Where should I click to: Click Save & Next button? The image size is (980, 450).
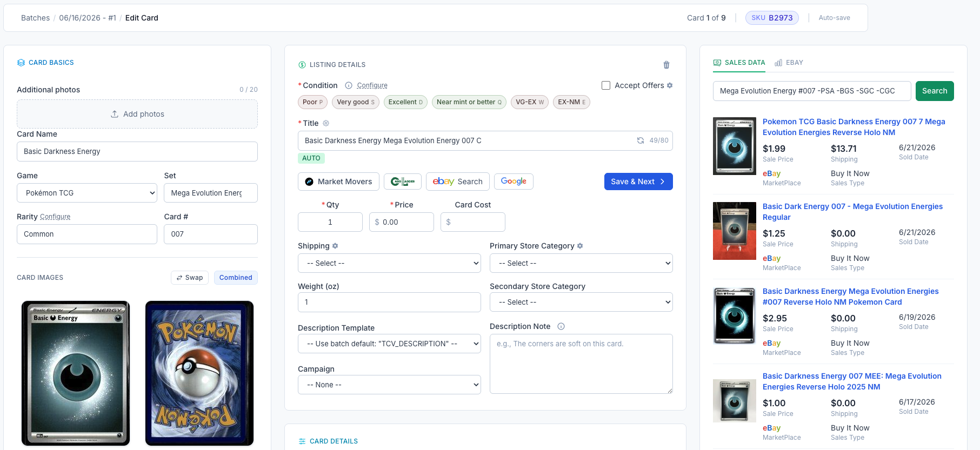click(638, 182)
